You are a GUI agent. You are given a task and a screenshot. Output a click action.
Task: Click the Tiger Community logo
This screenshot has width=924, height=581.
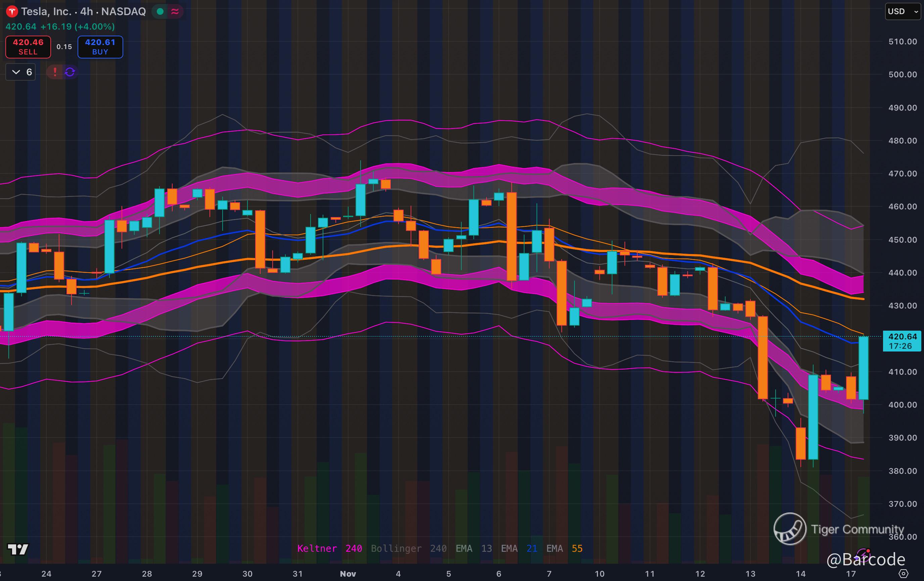790,529
